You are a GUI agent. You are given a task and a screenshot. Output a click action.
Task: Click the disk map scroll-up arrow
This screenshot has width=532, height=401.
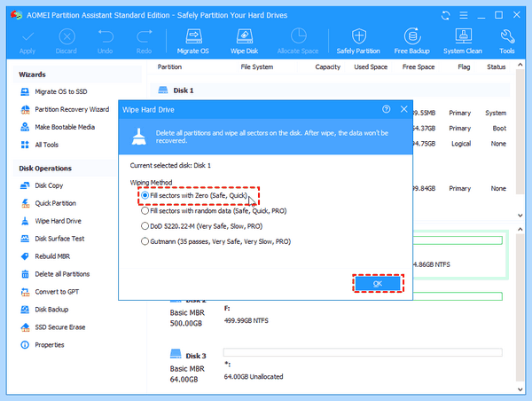(x=520, y=230)
